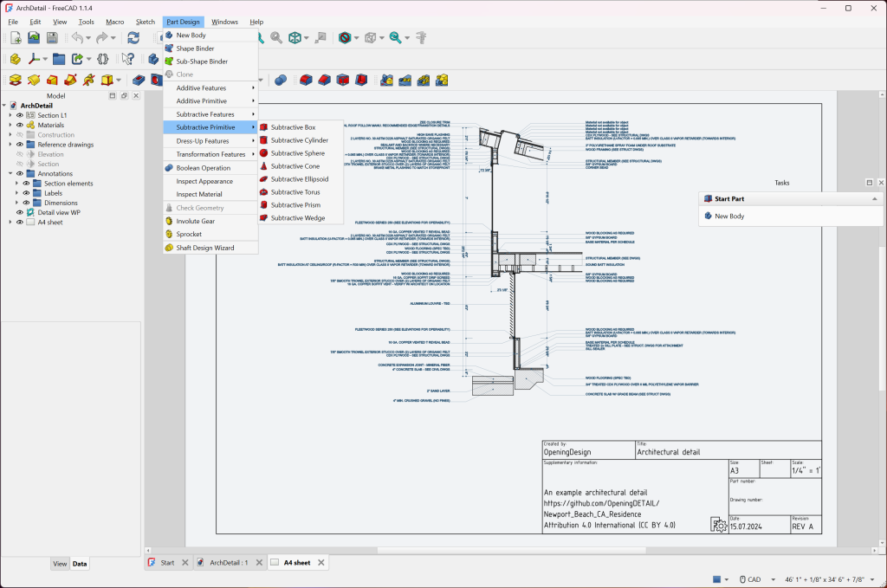Screen dimensions: 887x588
Task: Show the hidden Construction group
Action: click(20, 134)
